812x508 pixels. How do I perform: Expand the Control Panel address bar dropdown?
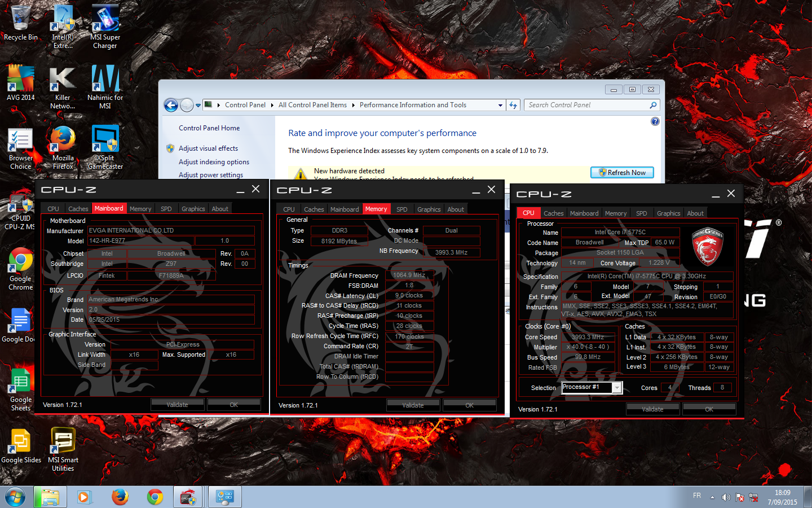tap(500, 105)
